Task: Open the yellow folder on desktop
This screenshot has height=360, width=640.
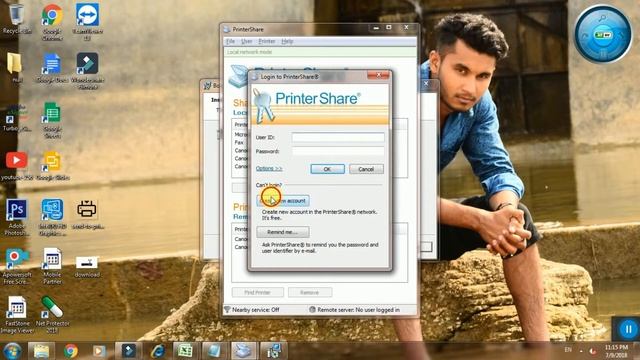Action: click(16, 67)
